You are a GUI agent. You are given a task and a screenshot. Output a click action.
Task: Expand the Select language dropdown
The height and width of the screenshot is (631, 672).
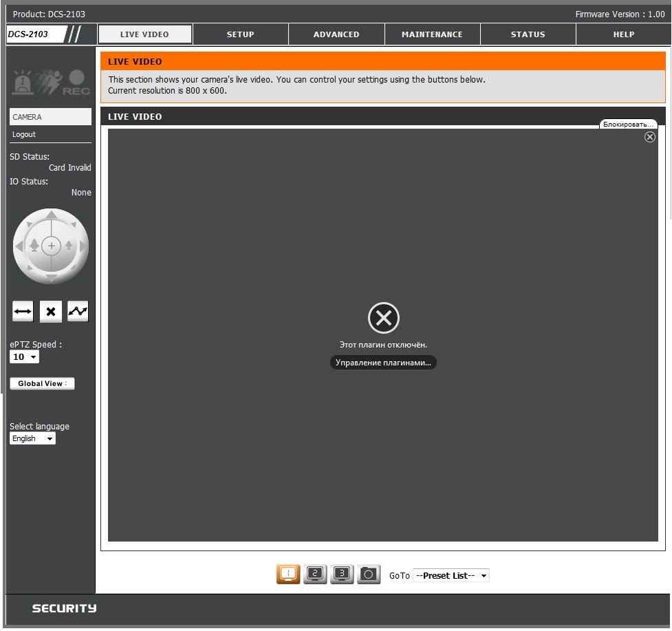pyautogui.click(x=32, y=438)
